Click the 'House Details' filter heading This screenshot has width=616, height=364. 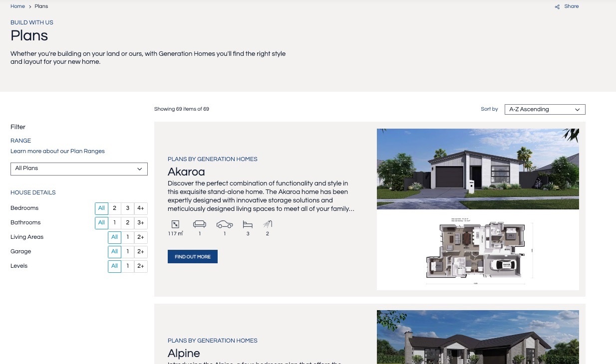(33, 192)
